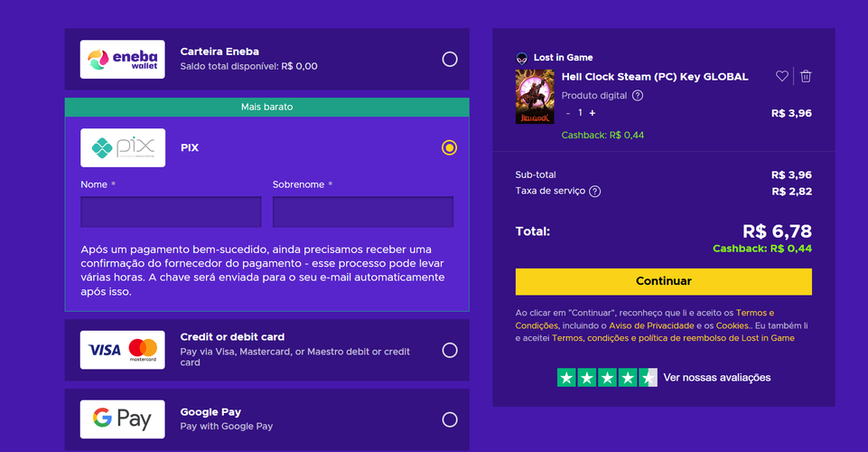Open Taxa de serviço info question mark
This screenshot has height=452, width=868.
(594, 191)
